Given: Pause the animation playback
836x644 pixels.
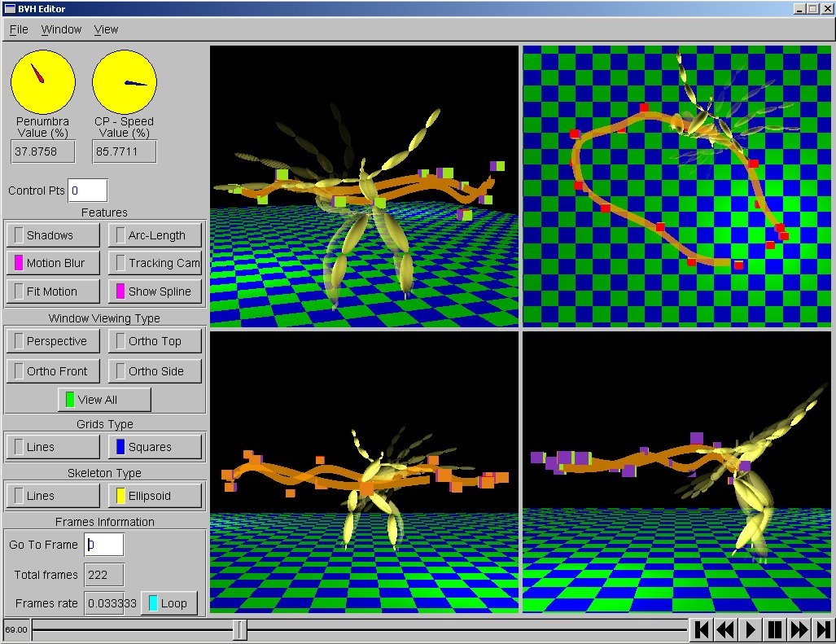Looking at the screenshot, I should click(776, 629).
